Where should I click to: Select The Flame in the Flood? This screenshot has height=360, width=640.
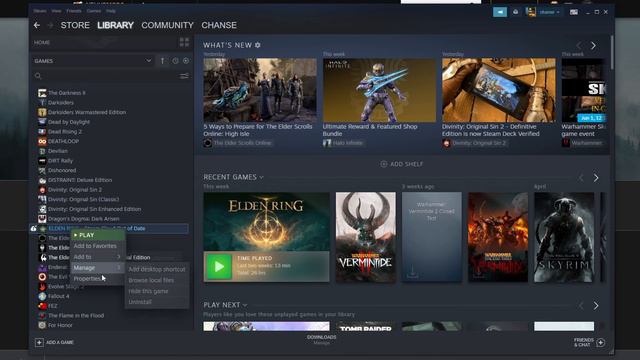pyautogui.click(x=76, y=316)
